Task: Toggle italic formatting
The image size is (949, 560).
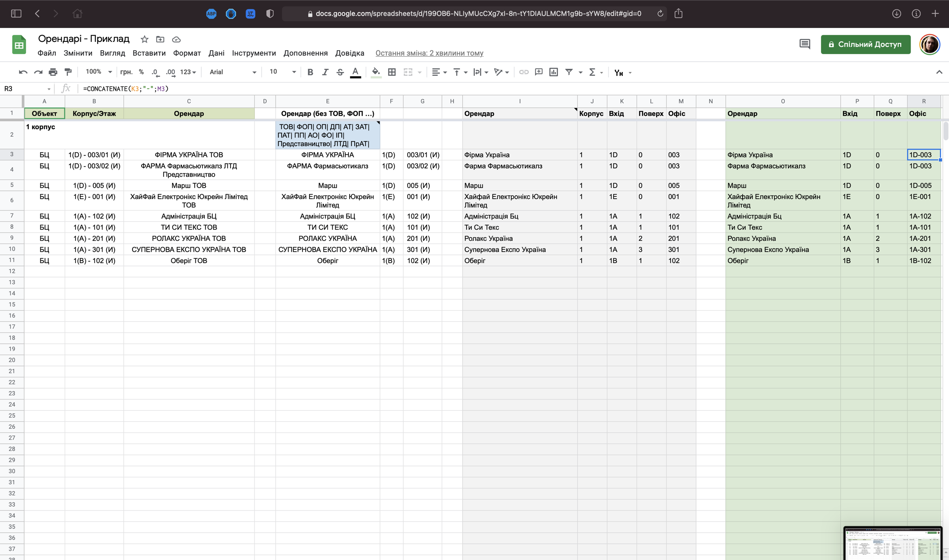Action: point(325,72)
